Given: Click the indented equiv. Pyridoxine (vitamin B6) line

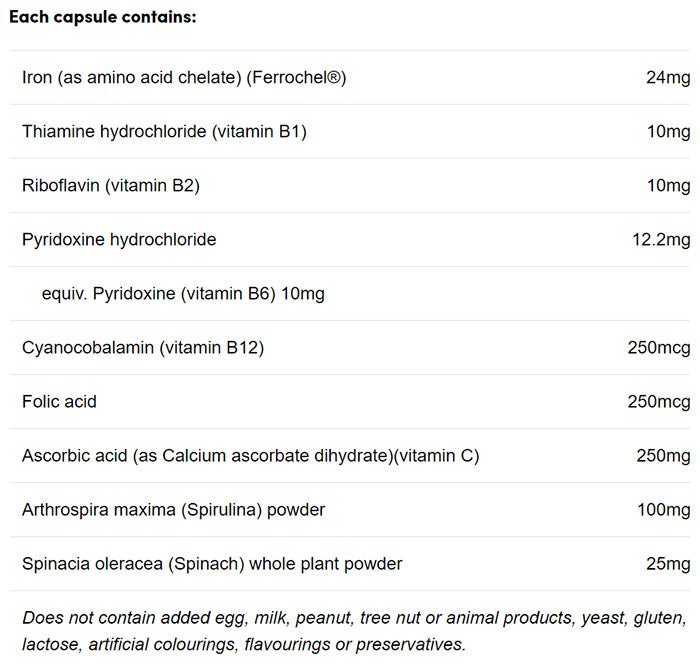Looking at the screenshot, I should tap(183, 294).
